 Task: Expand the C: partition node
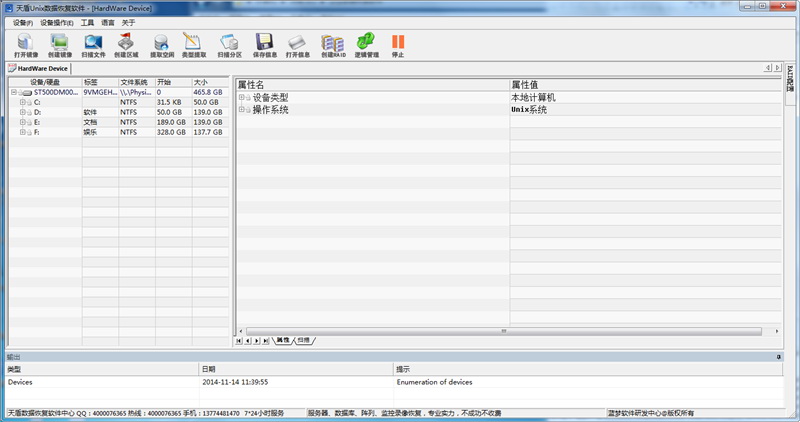(22, 103)
